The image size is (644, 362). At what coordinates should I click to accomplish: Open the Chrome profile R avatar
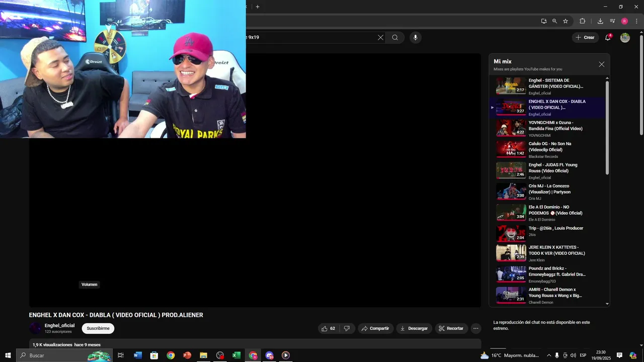coord(624,21)
